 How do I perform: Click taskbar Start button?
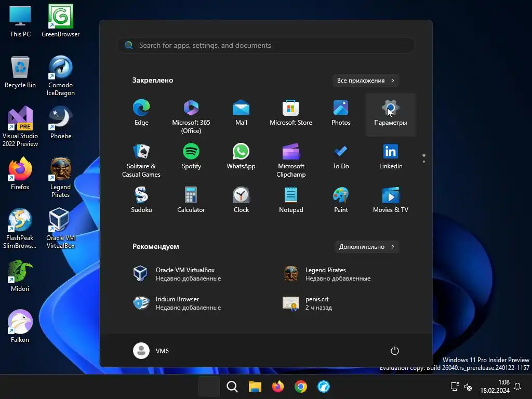coord(209,387)
